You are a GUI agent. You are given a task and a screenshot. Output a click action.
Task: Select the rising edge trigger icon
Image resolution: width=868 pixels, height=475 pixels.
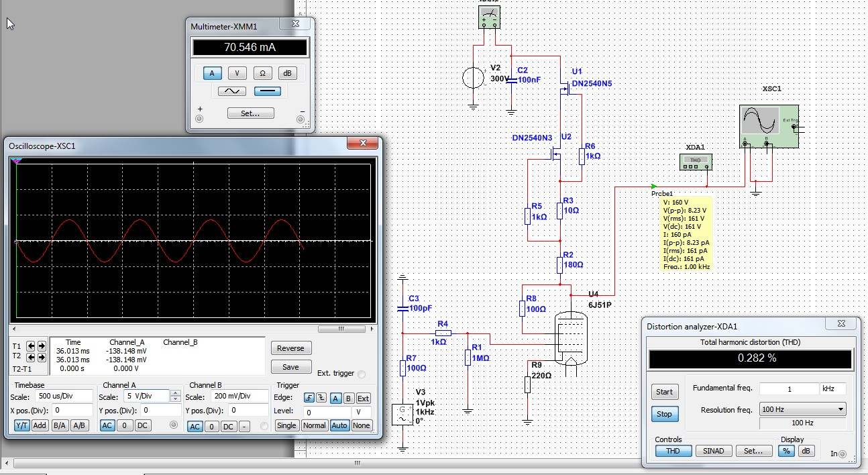coord(309,398)
